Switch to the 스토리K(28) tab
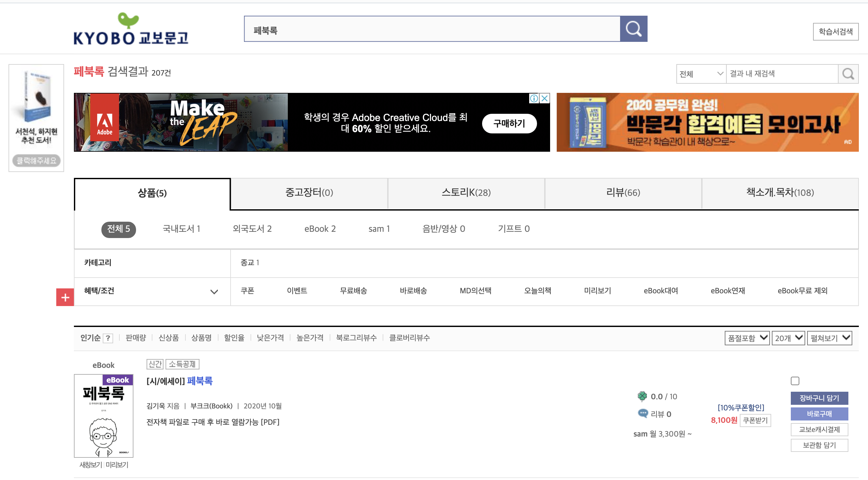 466,193
